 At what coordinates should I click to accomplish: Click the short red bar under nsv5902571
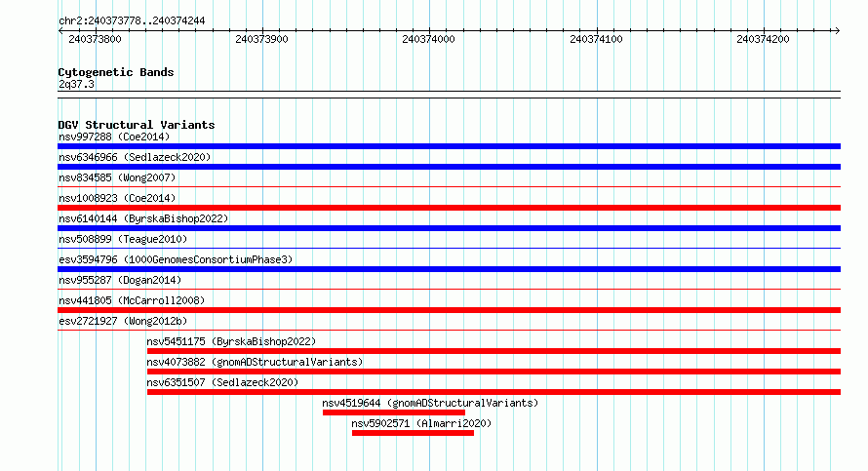[x=413, y=433]
